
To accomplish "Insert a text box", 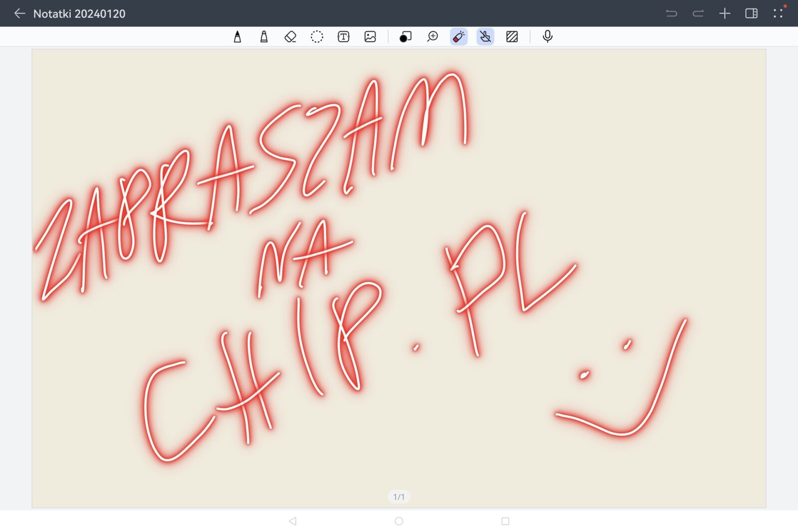I will 344,37.
